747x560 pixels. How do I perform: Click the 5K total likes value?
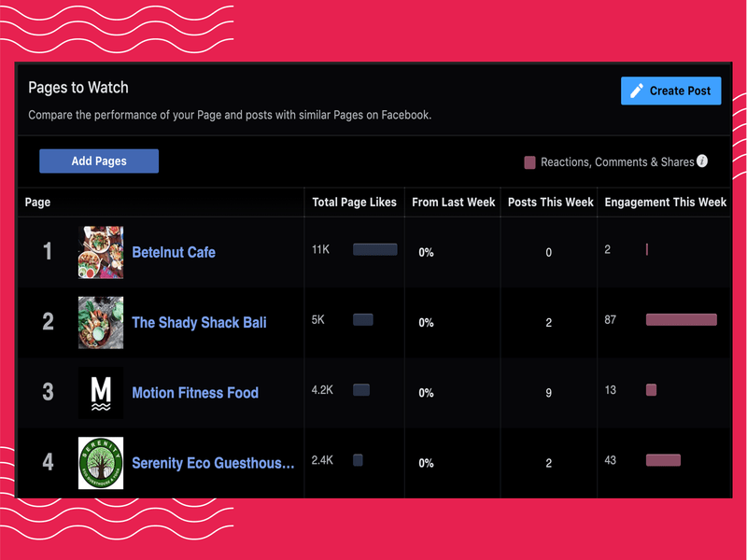tap(318, 319)
